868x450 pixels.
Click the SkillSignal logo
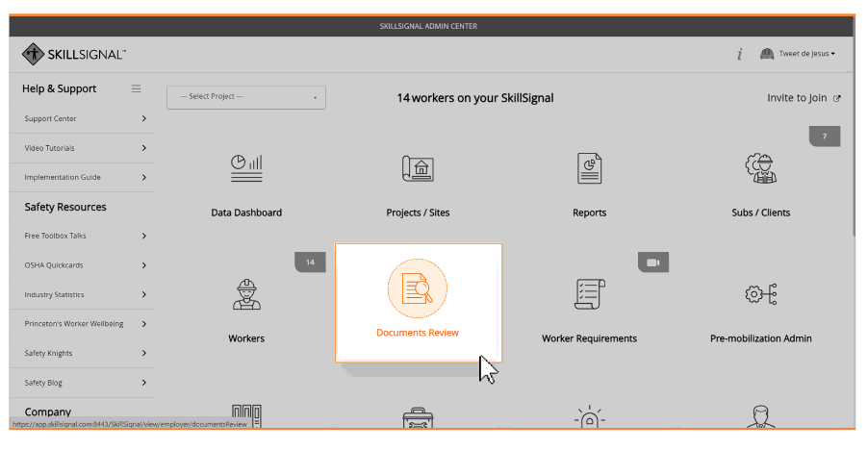pyautogui.click(x=74, y=54)
